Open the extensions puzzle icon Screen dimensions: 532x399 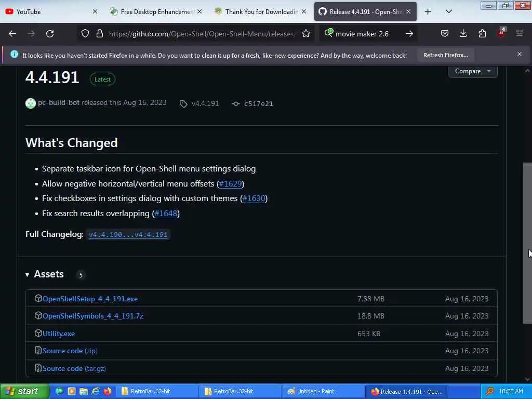482,34
